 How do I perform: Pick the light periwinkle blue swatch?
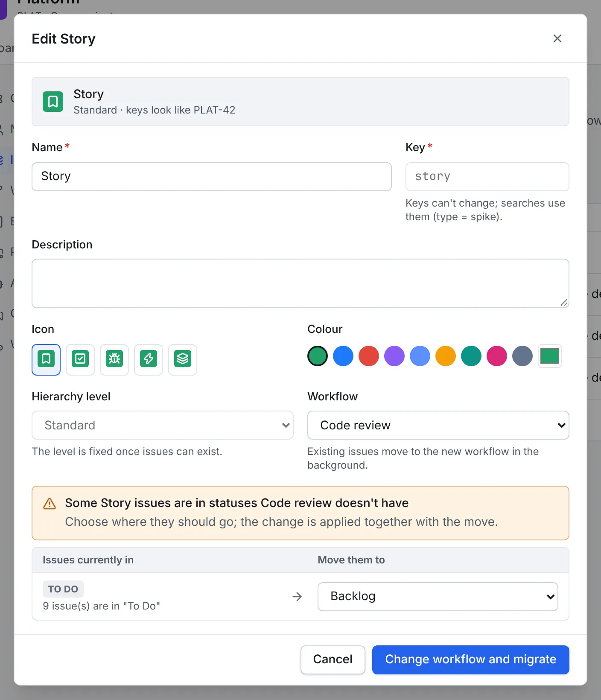(420, 356)
